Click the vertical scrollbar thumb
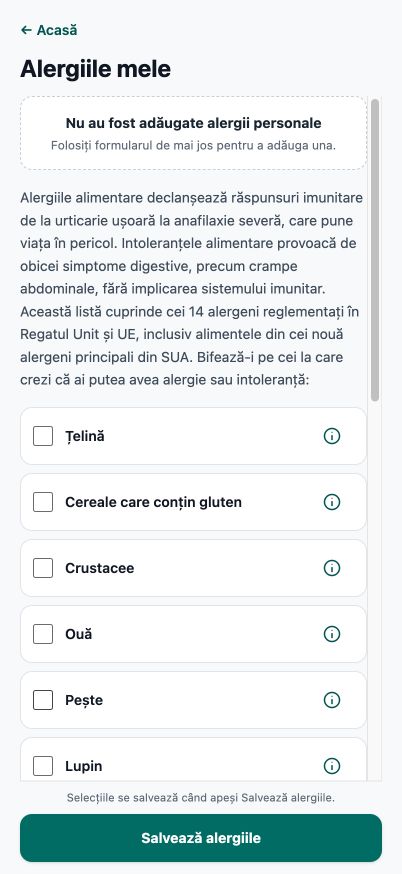This screenshot has height=874, width=402. pos(375,250)
